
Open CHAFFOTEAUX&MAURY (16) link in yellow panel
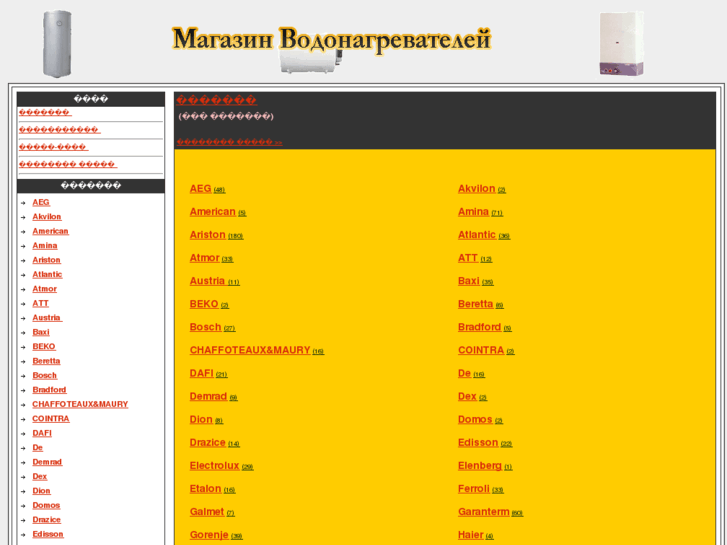(x=257, y=350)
